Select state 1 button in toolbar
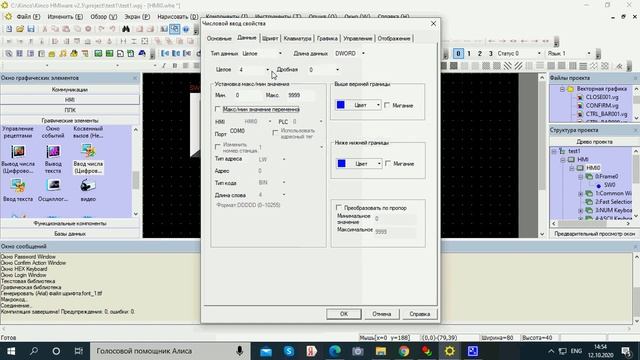 [x=469, y=53]
